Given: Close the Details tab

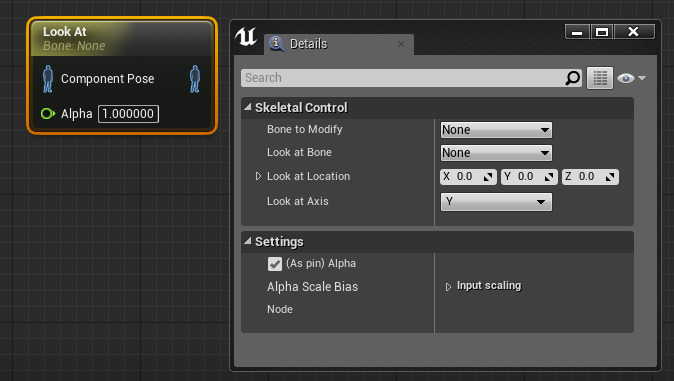Looking at the screenshot, I should coord(401,44).
